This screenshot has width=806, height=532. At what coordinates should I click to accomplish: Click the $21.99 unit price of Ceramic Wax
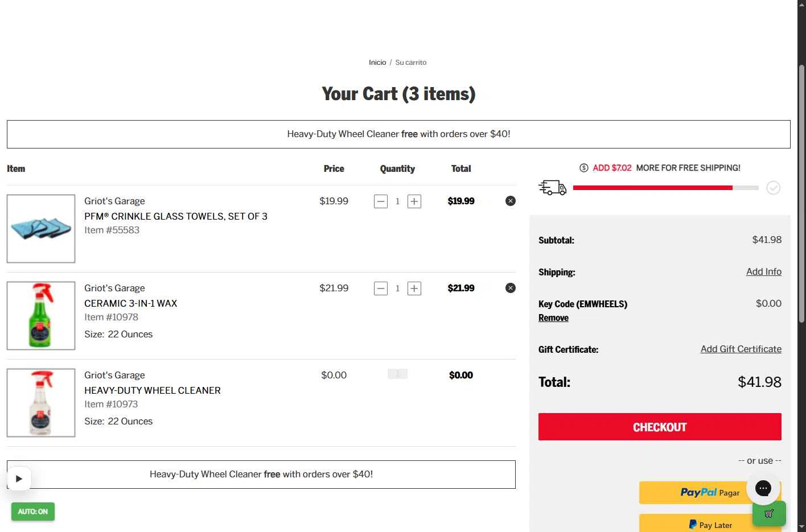(x=334, y=288)
